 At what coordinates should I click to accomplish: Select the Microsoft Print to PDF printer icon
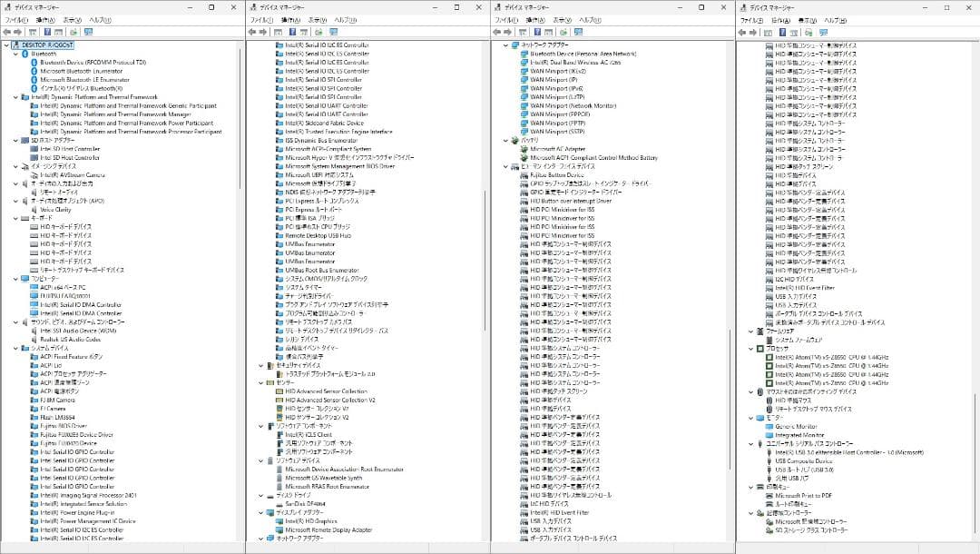click(769, 495)
